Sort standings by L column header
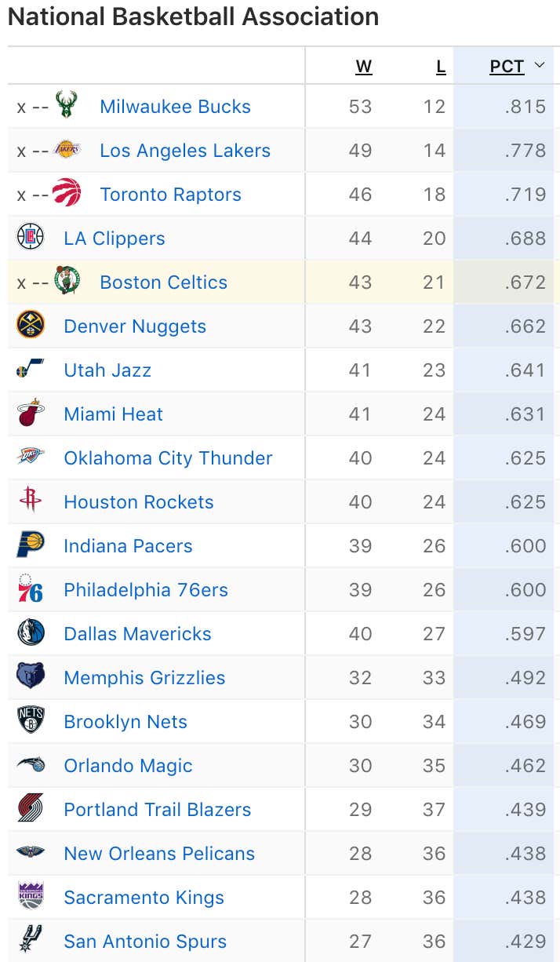The image size is (560, 962). coord(441,67)
